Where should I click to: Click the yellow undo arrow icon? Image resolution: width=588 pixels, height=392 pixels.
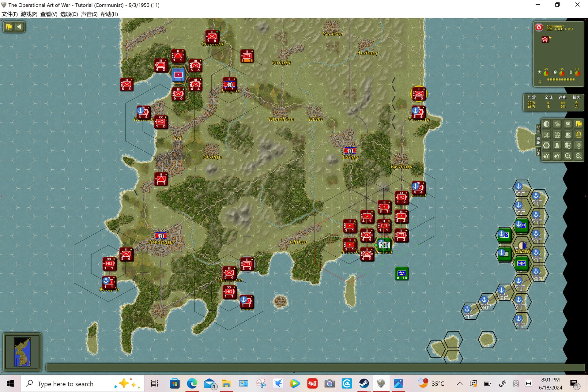[579, 135]
